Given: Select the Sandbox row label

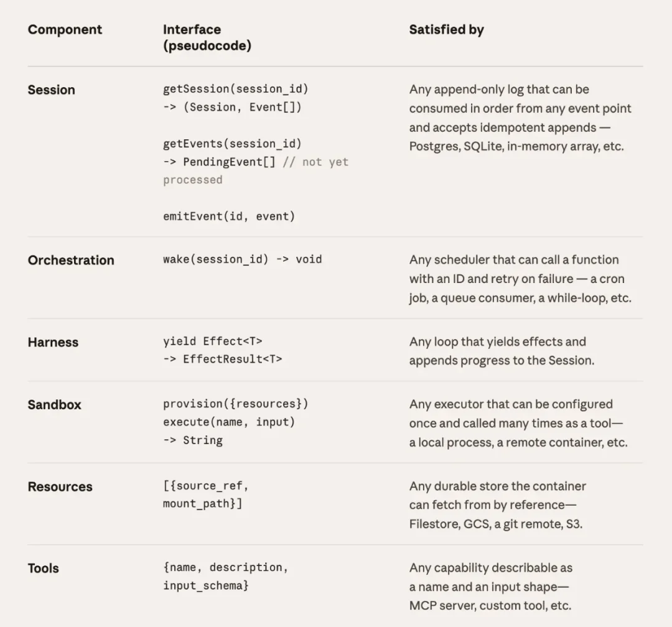Looking at the screenshot, I should pos(54,404).
